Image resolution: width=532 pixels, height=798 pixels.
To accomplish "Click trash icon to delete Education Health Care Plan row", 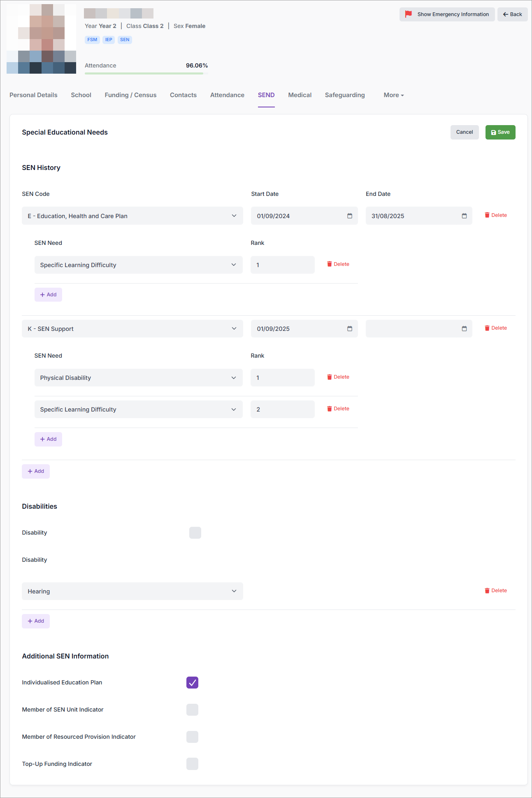I will tap(487, 215).
